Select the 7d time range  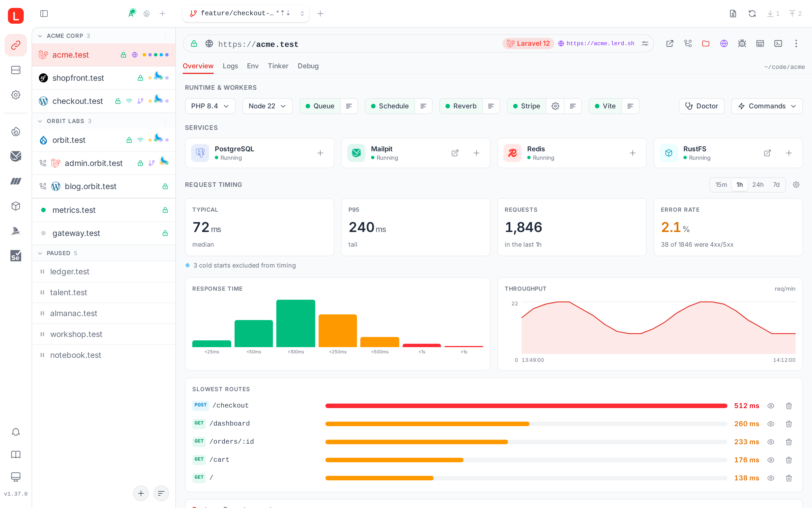(x=776, y=185)
